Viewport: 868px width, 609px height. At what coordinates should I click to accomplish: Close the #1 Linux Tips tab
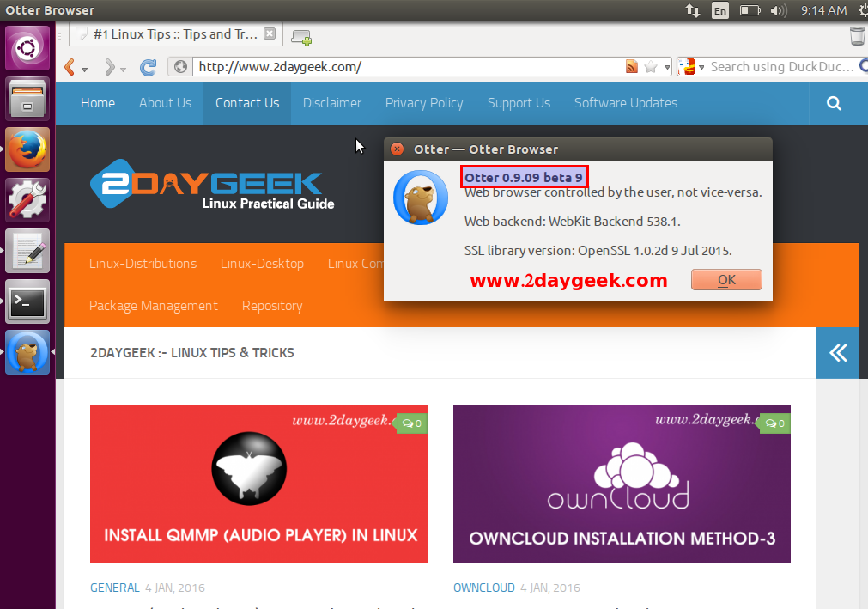[270, 33]
